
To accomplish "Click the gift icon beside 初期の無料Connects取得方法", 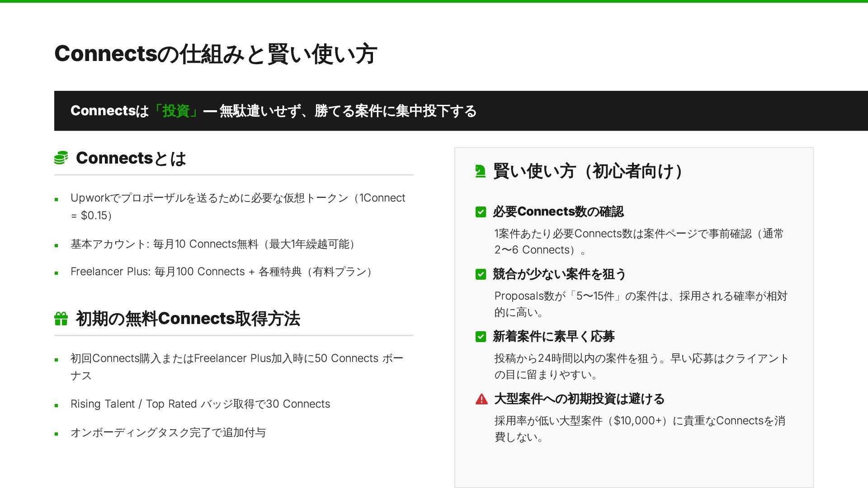I will point(61,319).
